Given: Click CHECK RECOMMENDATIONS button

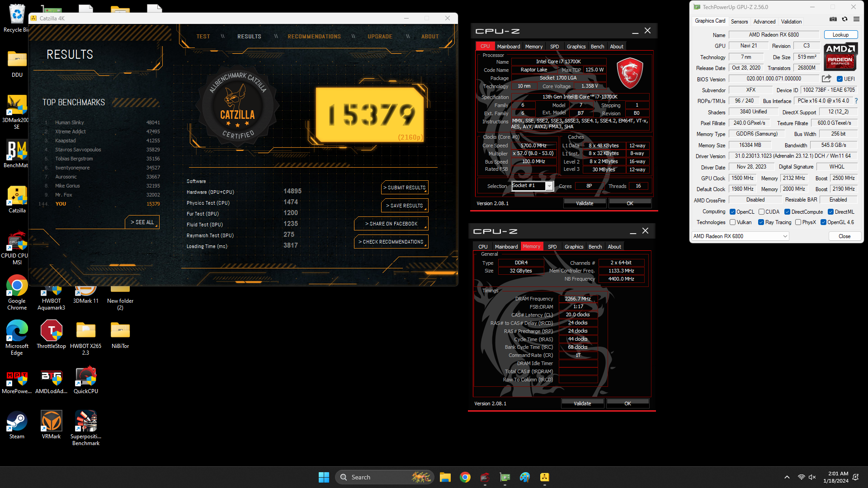Looking at the screenshot, I should pyautogui.click(x=391, y=242).
